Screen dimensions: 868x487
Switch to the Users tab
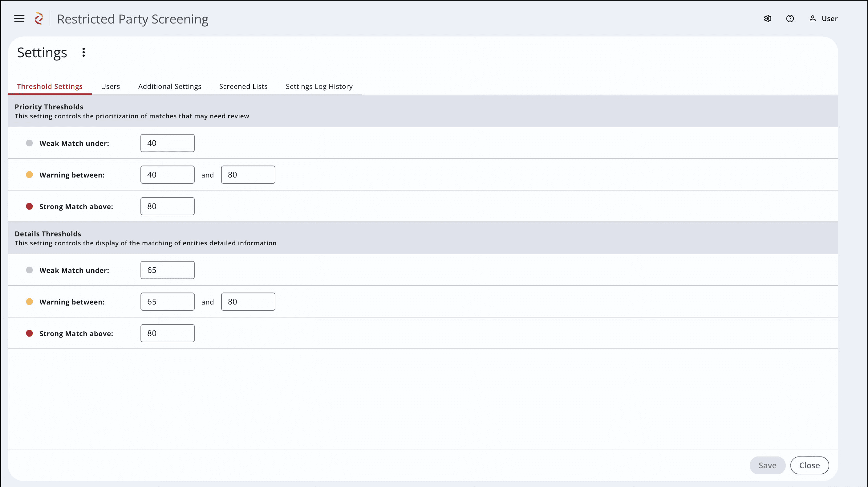[x=110, y=86]
